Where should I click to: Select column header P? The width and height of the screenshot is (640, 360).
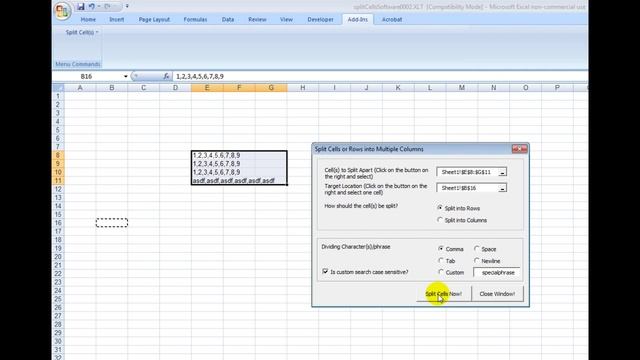pos(557,88)
